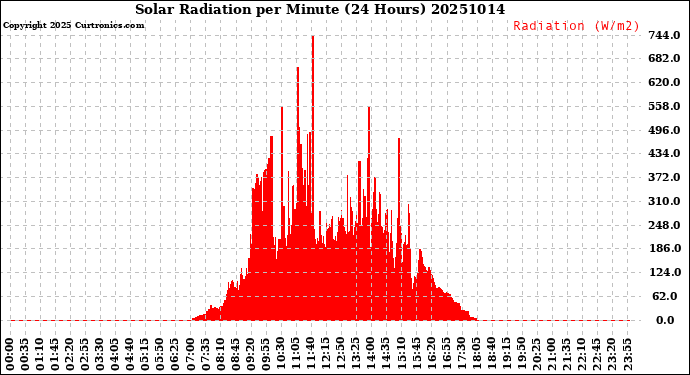Click the 03:30 time axis label
The image size is (690, 375).
pos(100,354)
